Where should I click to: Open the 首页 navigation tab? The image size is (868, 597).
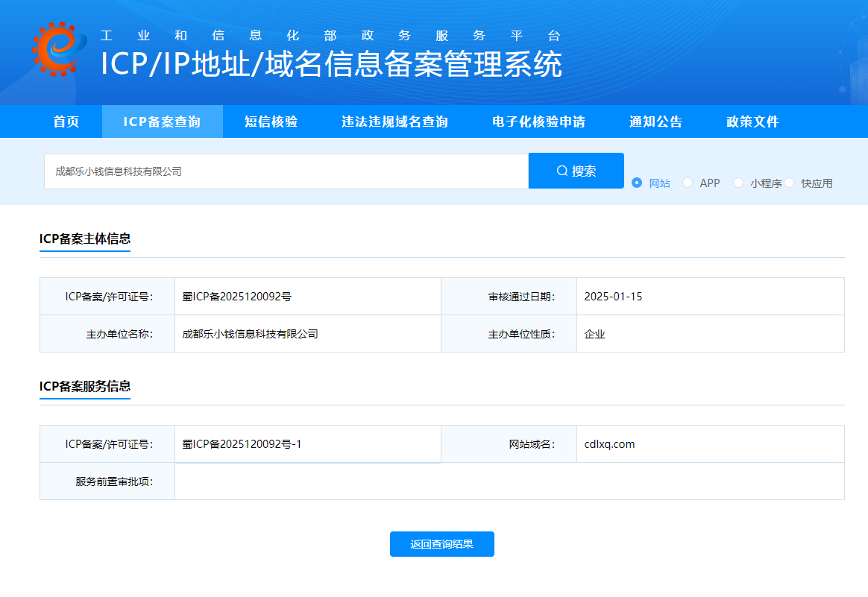(x=66, y=121)
